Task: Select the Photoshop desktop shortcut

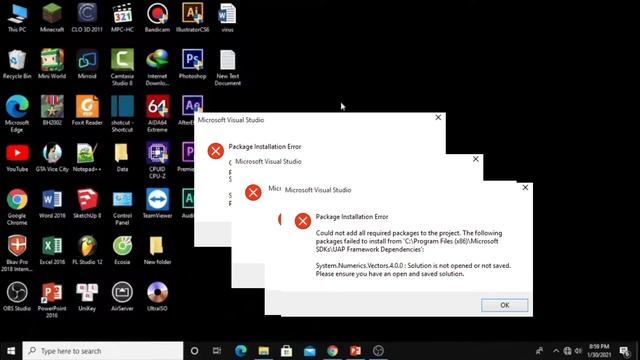Action: click(x=192, y=64)
